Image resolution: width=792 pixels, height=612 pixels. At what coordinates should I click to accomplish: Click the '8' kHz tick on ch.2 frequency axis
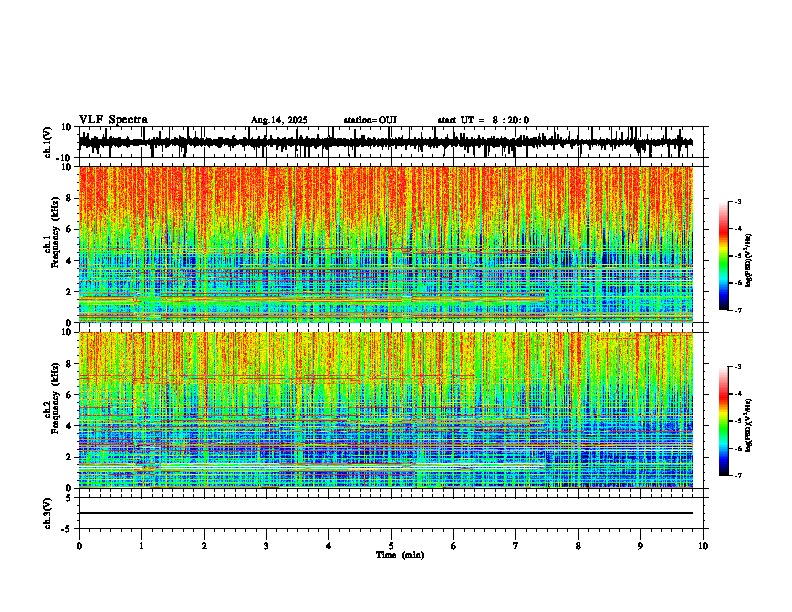coord(69,364)
